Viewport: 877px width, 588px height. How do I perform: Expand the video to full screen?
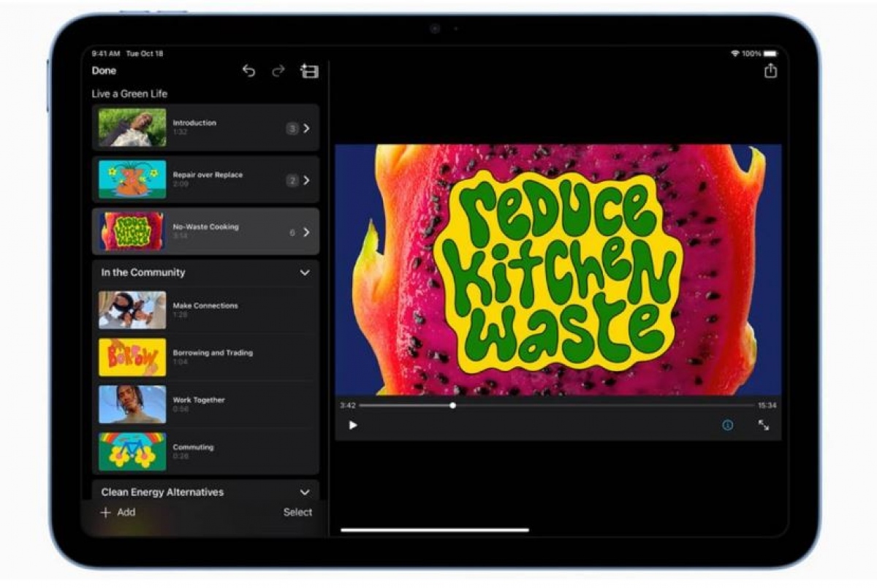[764, 425]
